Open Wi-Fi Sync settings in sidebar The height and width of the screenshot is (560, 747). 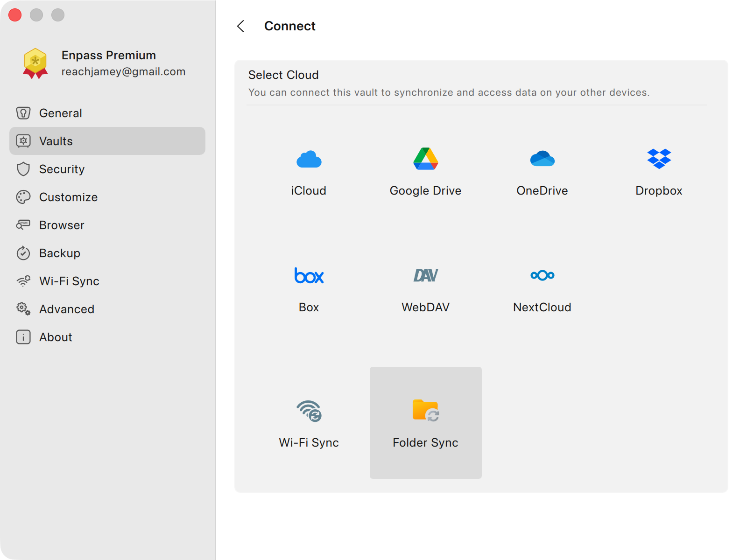tap(70, 281)
